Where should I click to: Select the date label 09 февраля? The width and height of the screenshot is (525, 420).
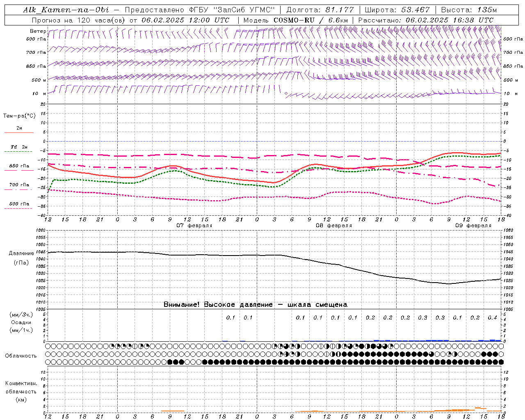point(473,226)
